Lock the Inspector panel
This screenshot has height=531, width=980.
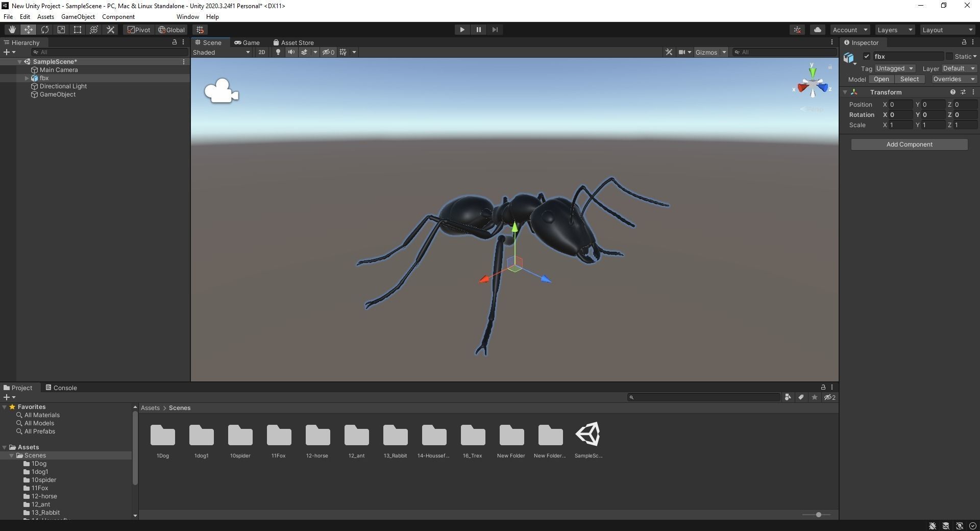coord(964,42)
